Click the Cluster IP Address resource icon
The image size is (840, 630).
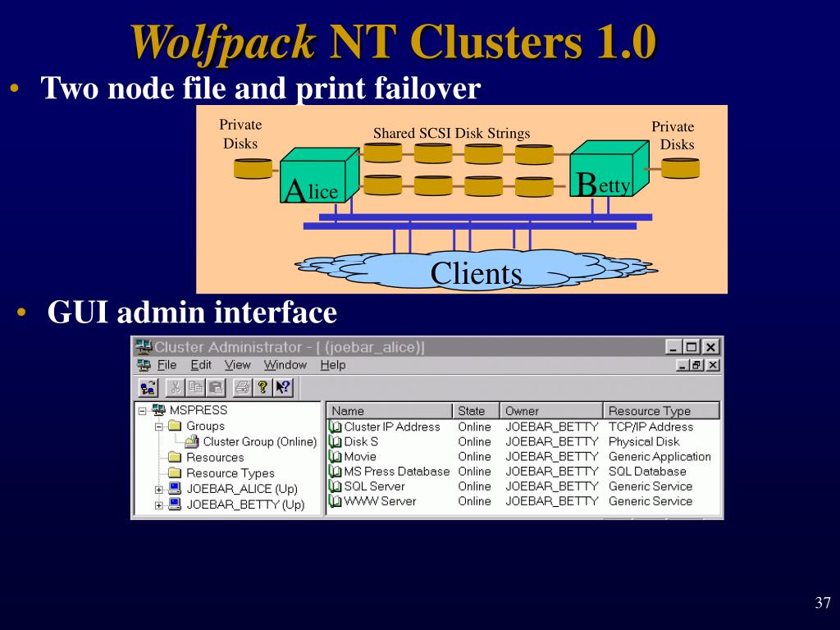[x=336, y=427]
